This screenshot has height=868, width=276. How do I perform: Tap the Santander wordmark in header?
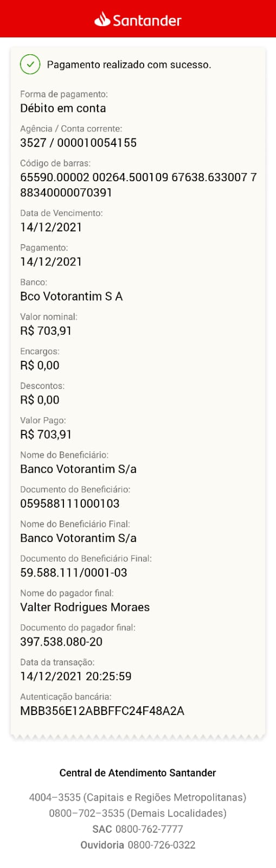tap(147, 21)
